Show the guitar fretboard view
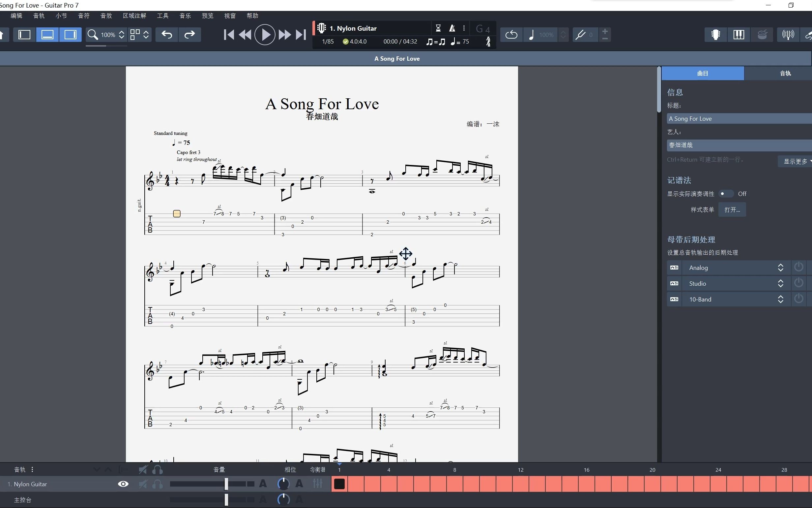812x508 pixels. click(x=716, y=35)
